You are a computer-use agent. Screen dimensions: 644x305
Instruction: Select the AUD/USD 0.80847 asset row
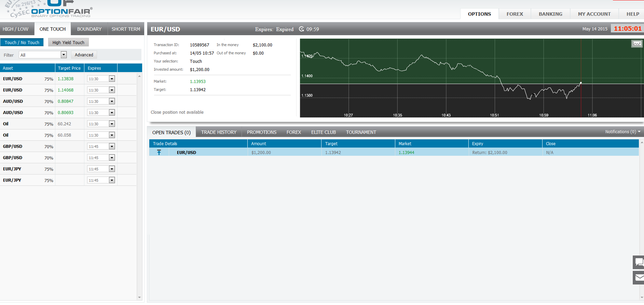tap(13, 101)
